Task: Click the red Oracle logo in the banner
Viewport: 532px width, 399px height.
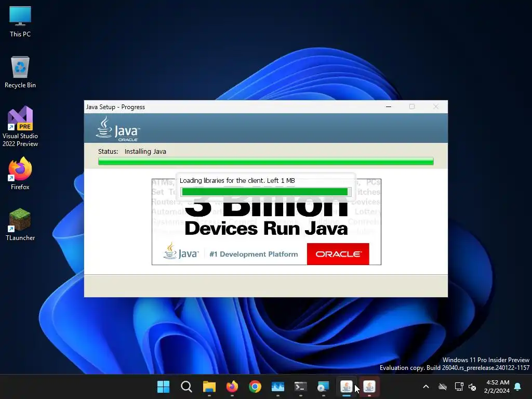Action: pyautogui.click(x=338, y=254)
